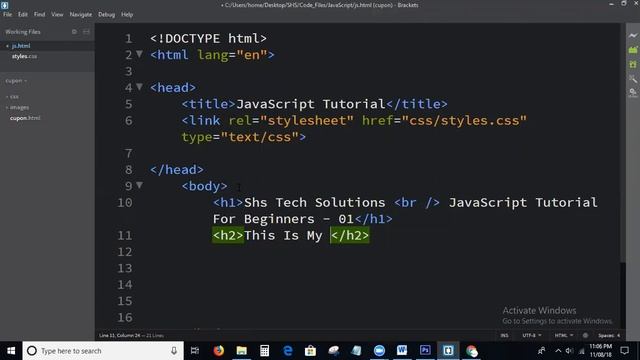Split the editor via the Working Files split-view icon

click(x=86, y=31)
